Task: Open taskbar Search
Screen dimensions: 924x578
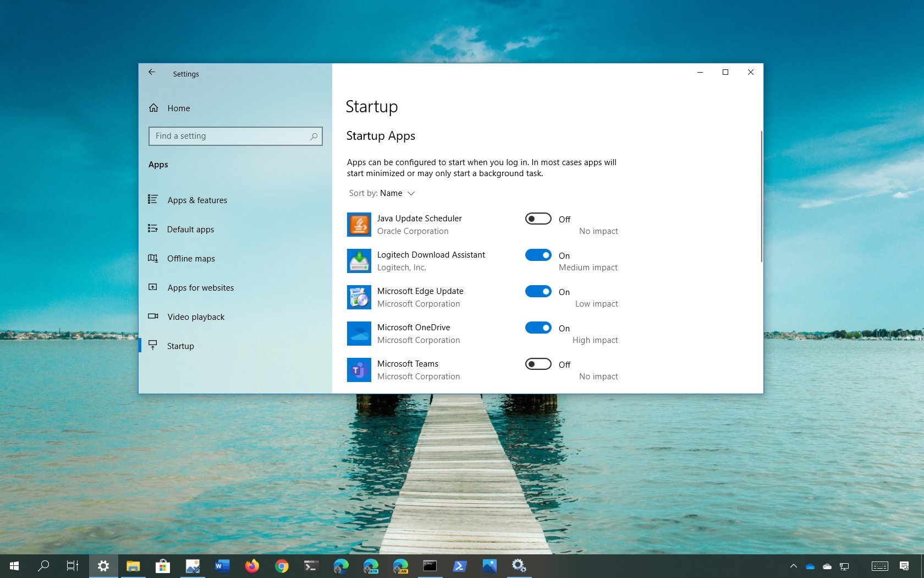Action: 43,566
